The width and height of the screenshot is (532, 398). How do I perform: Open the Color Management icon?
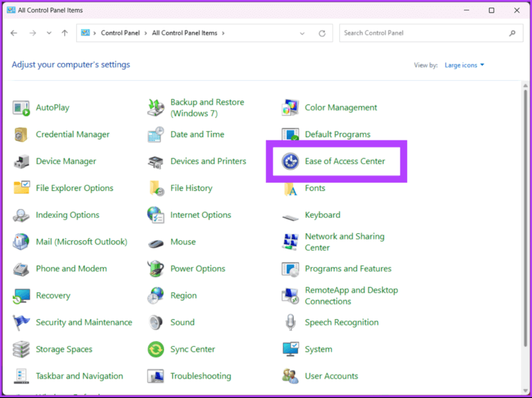pos(290,108)
